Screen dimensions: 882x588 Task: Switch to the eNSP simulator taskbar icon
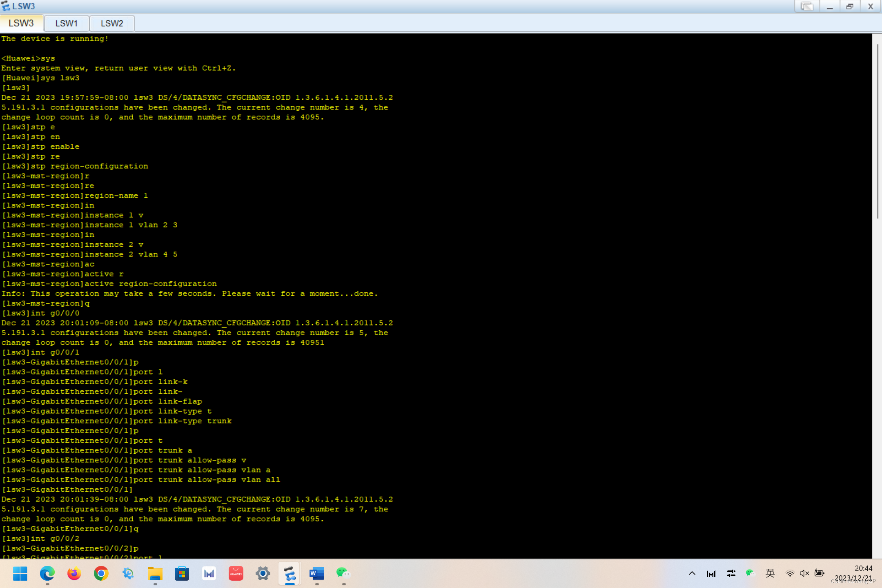pos(290,573)
